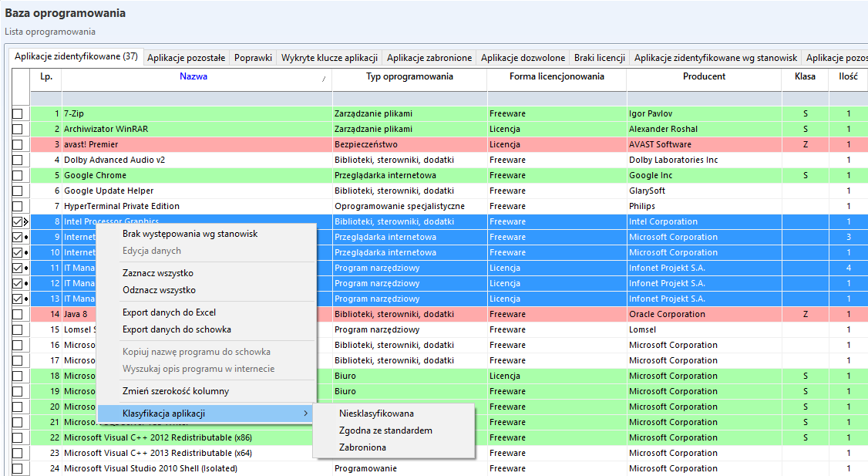The image size is (868, 476).
Task: Click the Programowanie type cell
Action: (409, 468)
